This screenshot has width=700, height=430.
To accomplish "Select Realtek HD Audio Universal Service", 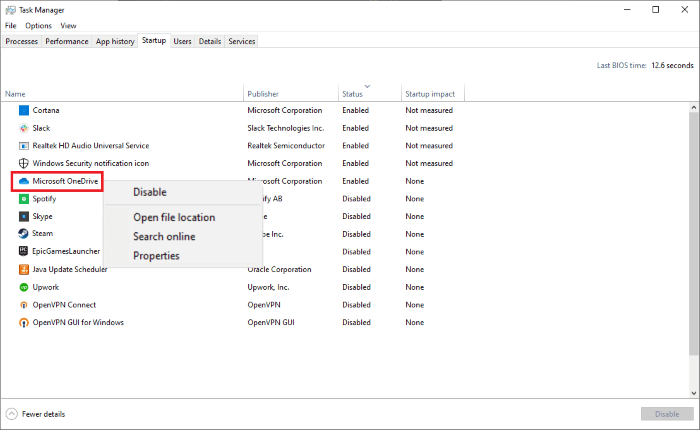I will click(91, 146).
